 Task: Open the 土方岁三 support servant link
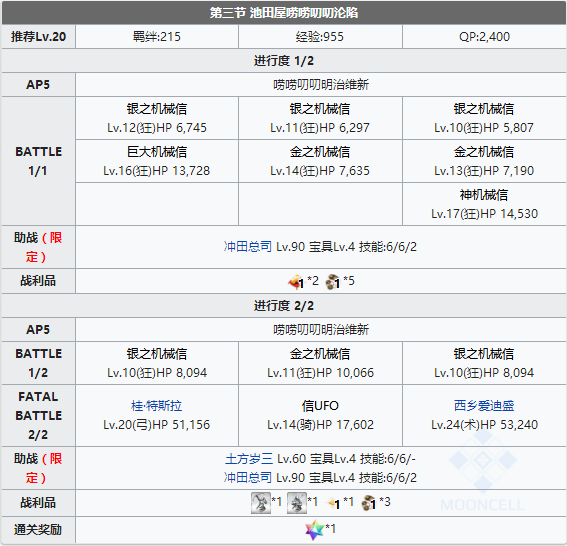249,459
